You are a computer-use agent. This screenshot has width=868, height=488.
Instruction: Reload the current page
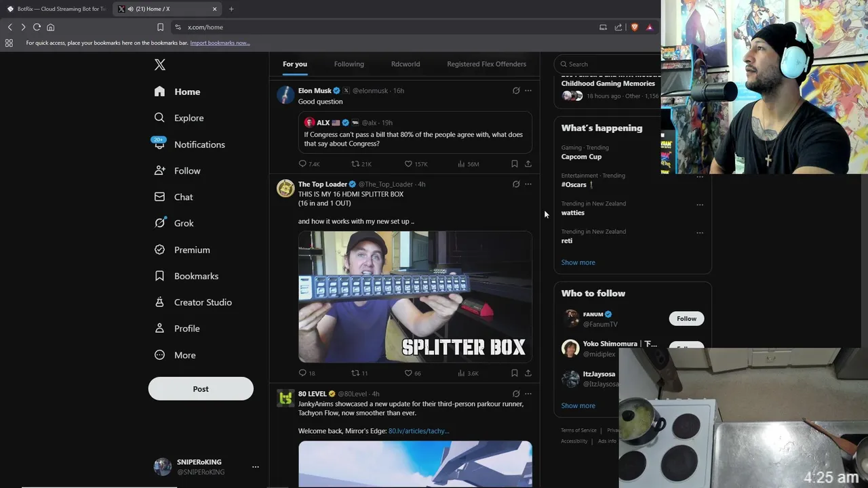[x=37, y=27]
